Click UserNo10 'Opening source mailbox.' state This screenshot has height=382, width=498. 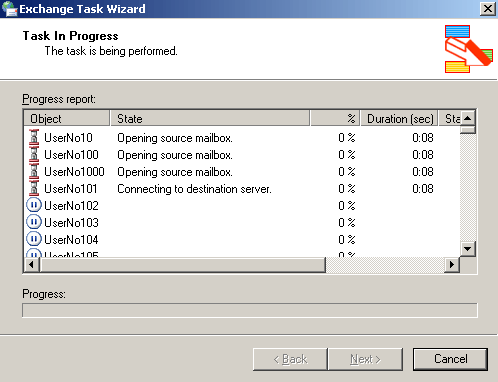pos(175,138)
